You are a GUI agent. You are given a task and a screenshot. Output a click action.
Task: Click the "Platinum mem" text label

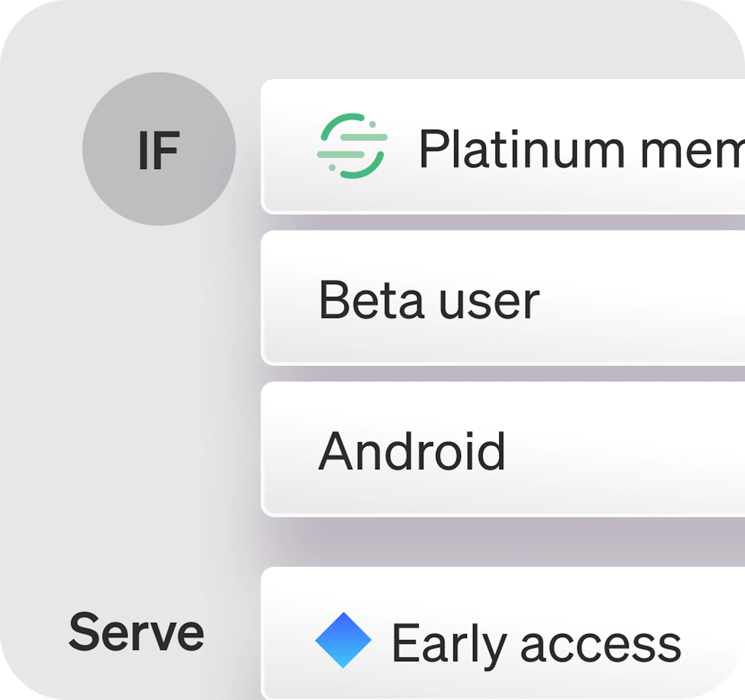(581, 149)
